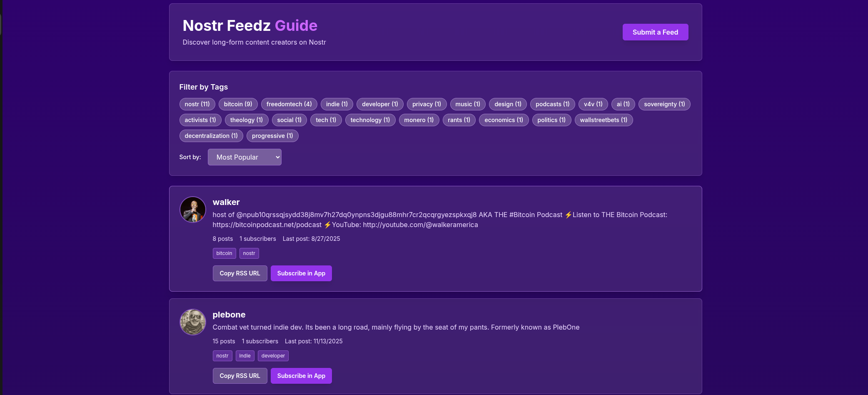The height and width of the screenshot is (395, 868).
Task: Filter by the podcasts (1) tag
Action: tap(552, 104)
